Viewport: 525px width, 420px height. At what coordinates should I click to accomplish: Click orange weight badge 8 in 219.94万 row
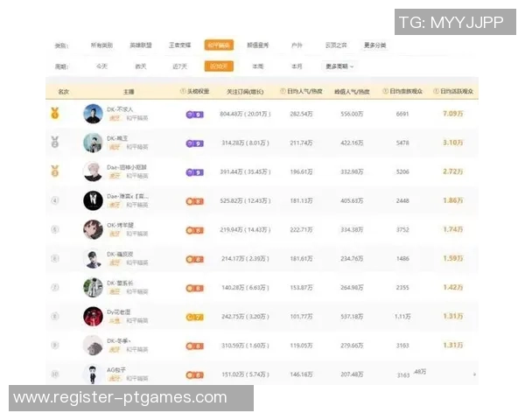195,230
